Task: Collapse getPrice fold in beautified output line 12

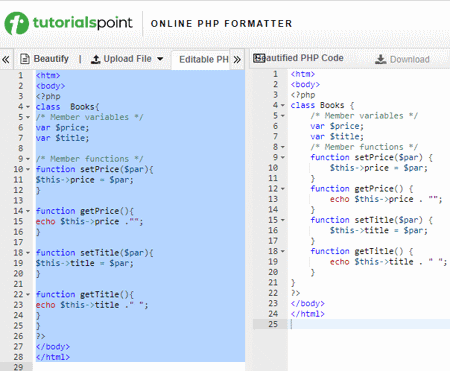Action: [x=283, y=189]
